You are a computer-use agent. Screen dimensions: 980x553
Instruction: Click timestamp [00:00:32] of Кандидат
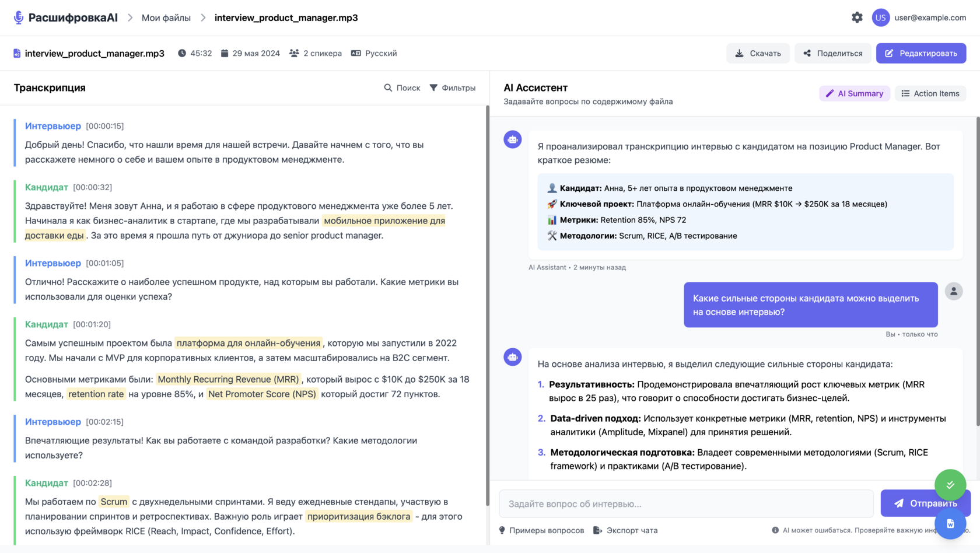point(93,187)
